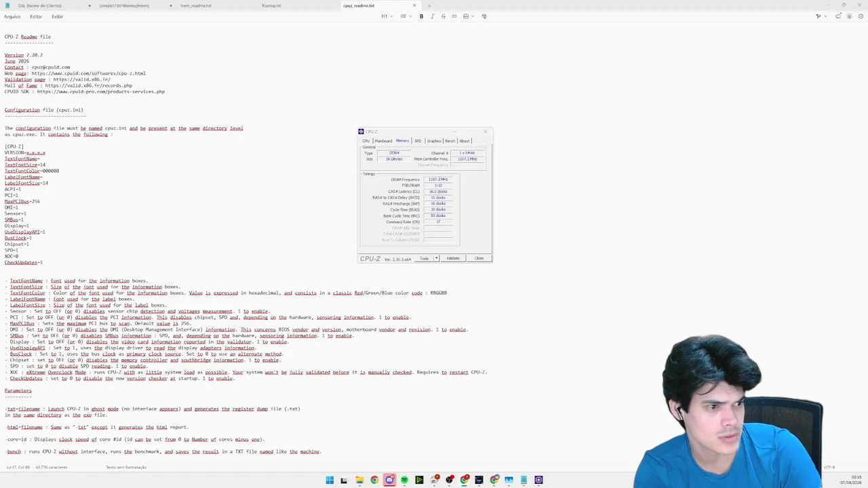
Task: Click the Tools button in CPU-Z
Action: click(425, 258)
